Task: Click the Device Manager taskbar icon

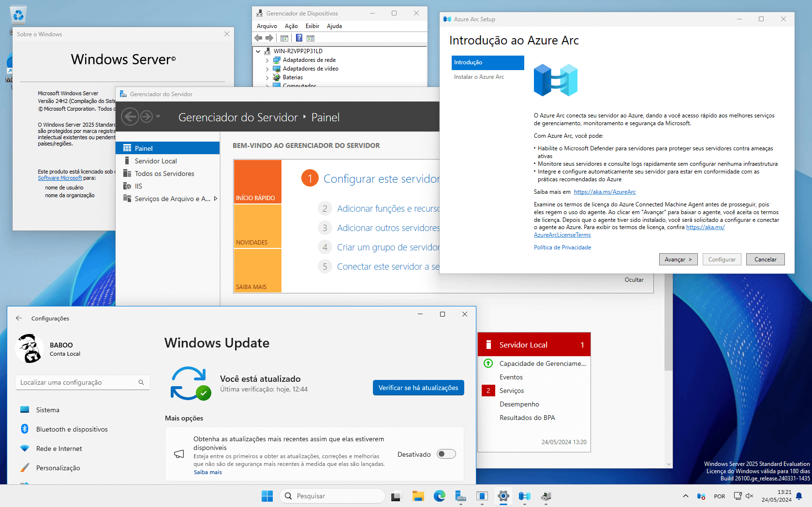Action: point(546,496)
